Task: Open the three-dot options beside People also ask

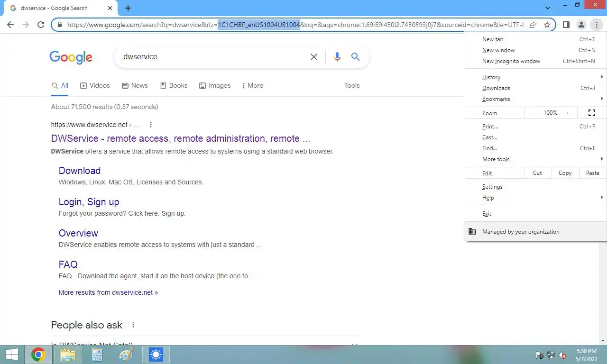Action: [133, 325]
